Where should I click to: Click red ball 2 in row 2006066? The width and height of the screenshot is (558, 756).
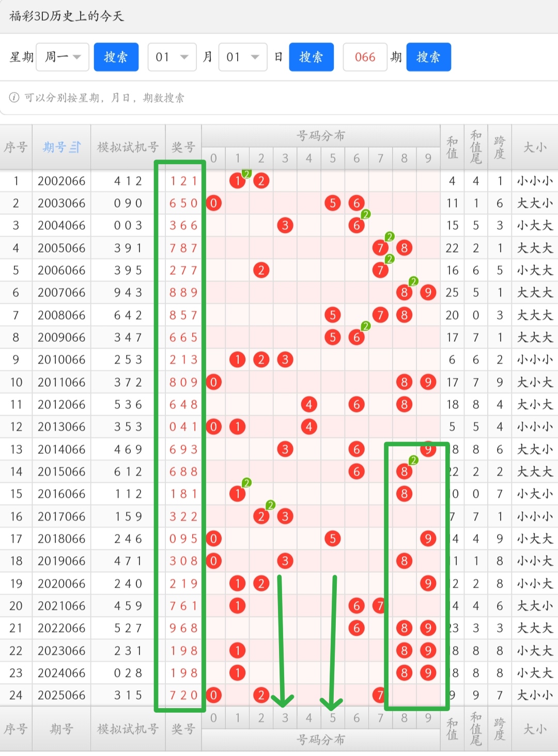point(261,270)
